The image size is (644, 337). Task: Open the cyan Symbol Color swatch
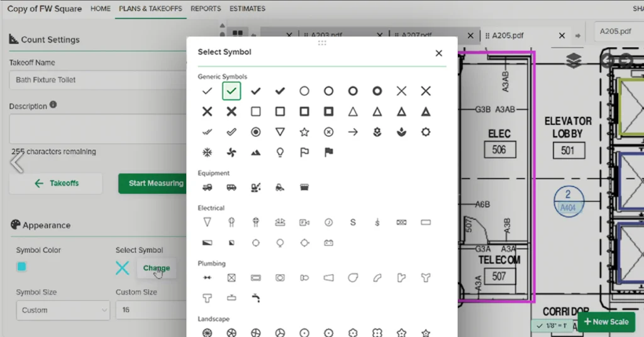tap(22, 267)
